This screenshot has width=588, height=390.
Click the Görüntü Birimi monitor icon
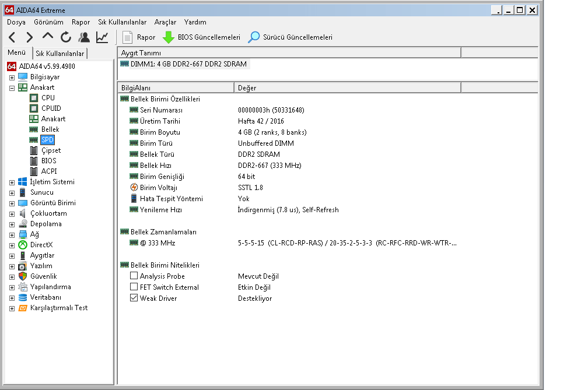23,203
